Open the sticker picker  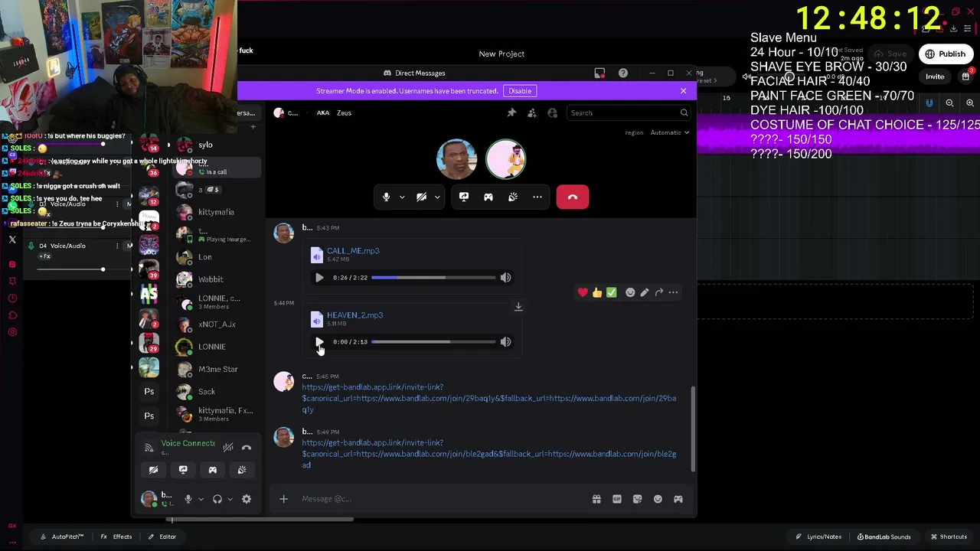pyautogui.click(x=637, y=499)
